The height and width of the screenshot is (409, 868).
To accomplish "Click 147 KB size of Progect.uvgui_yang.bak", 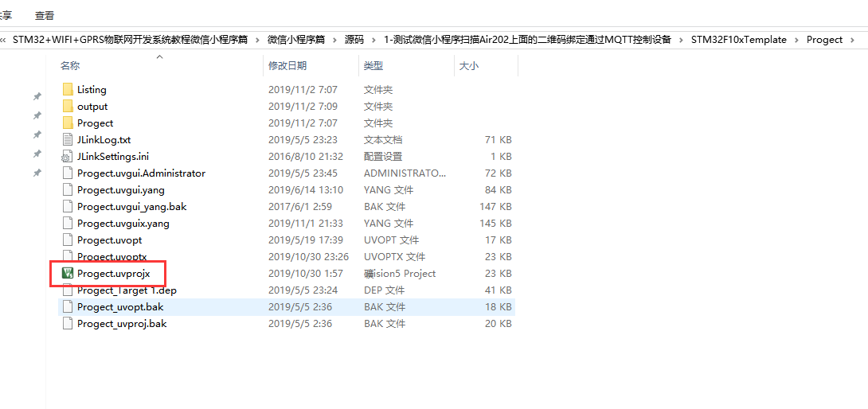I will coord(495,207).
